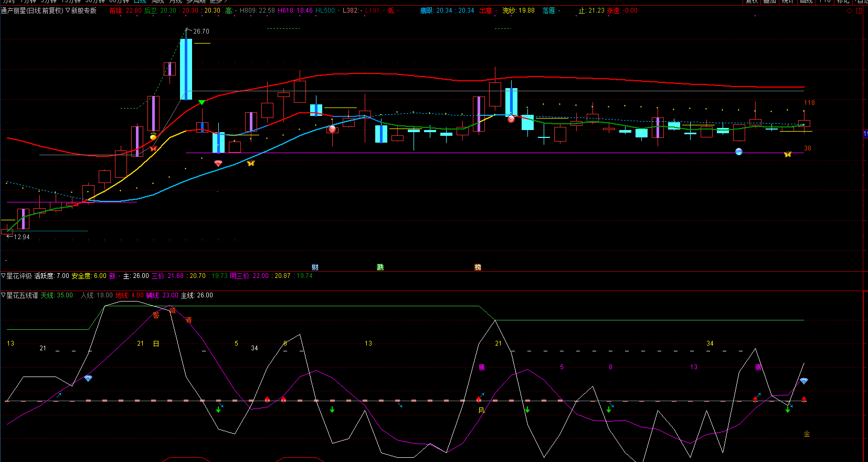Viewport: 868px width, 462px height.
Task: Click the first 鹰 marker above the 风 label
Action: tap(481, 367)
